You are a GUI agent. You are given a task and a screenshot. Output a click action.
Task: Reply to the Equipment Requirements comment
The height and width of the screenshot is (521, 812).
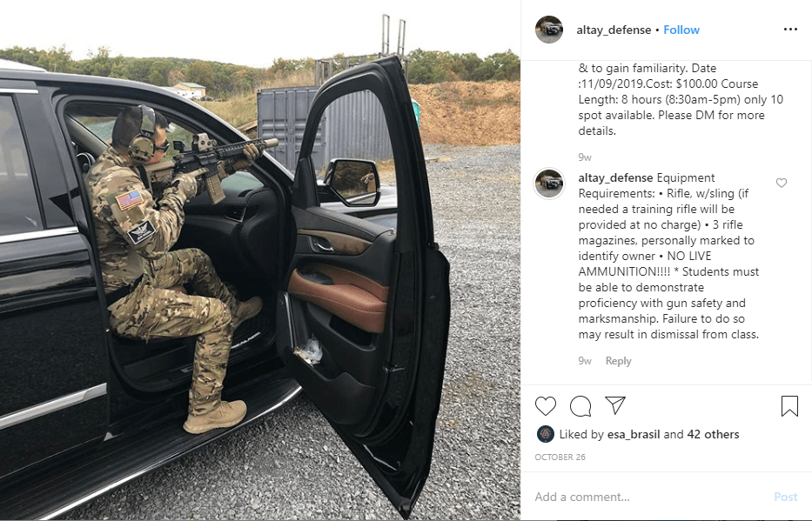tap(618, 361)
